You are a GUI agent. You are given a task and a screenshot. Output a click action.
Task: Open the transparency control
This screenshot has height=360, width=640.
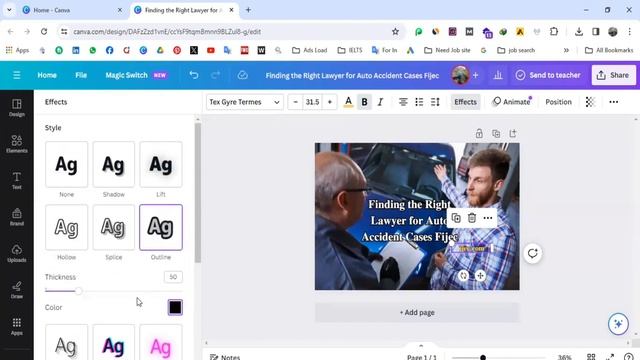pos(590,102)
